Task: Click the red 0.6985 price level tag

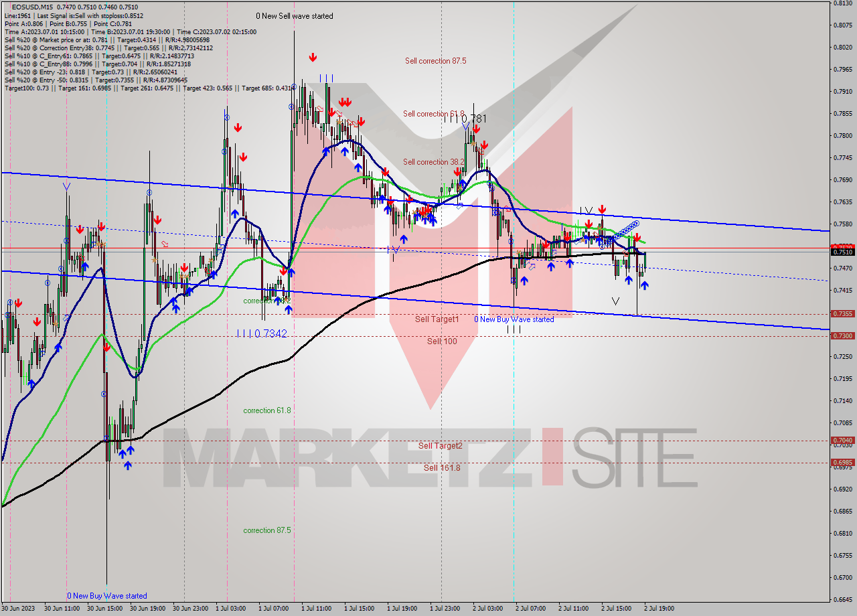Action: pos(842,462)
